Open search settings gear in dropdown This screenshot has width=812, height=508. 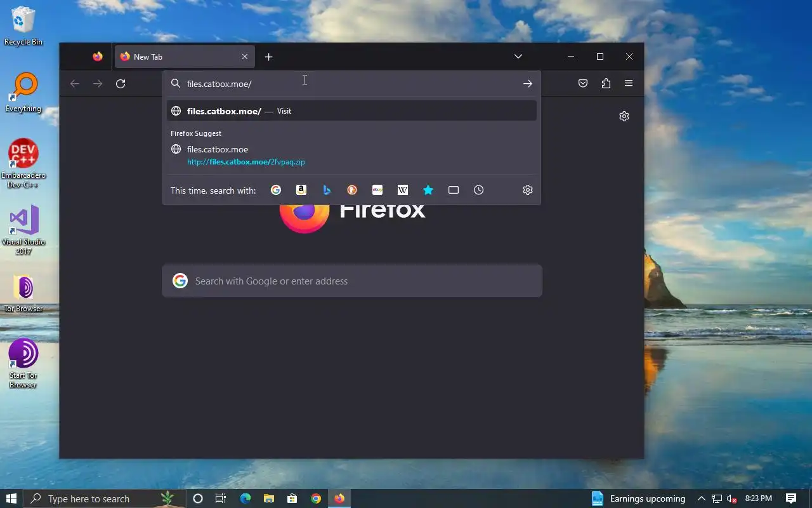click(528, 190)
